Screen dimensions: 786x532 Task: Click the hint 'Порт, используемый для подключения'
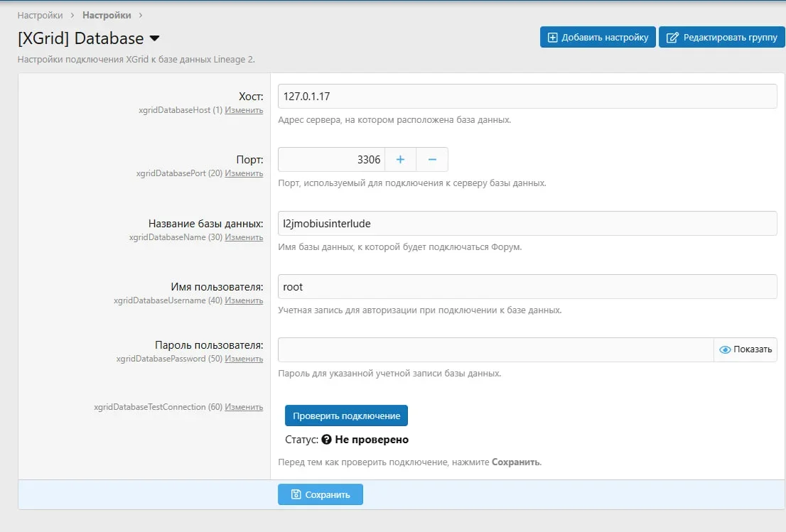click(412, 183)
